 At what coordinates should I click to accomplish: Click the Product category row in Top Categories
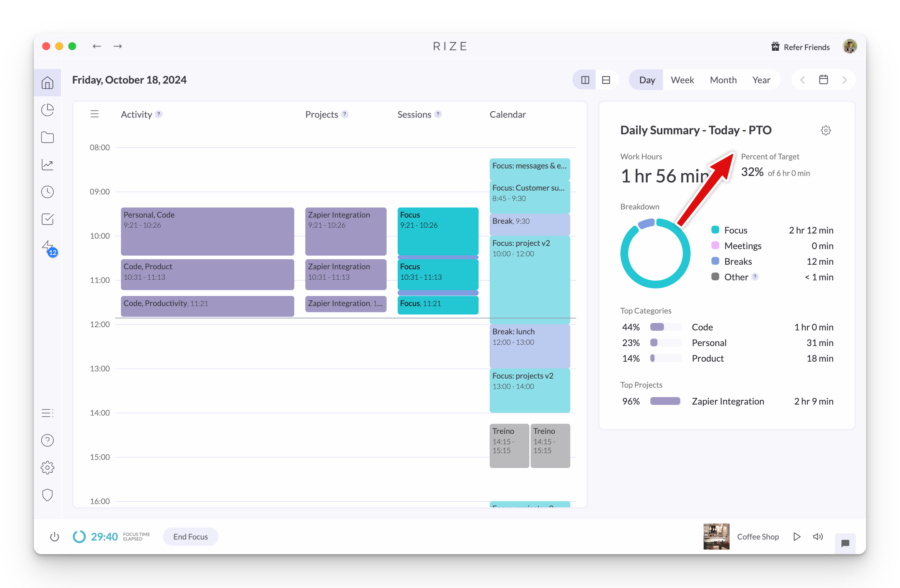point(727,358)
